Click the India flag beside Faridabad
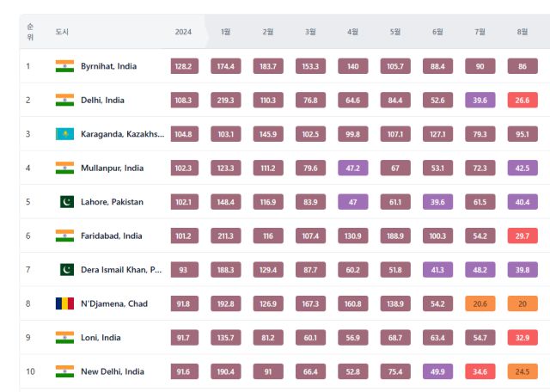 pyautogui.click(x=64, y=236)
